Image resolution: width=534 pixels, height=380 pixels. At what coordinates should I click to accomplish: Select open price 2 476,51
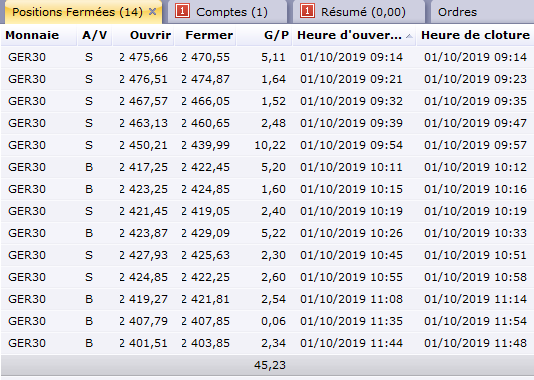pyautogui.click(x=143, y=79)
